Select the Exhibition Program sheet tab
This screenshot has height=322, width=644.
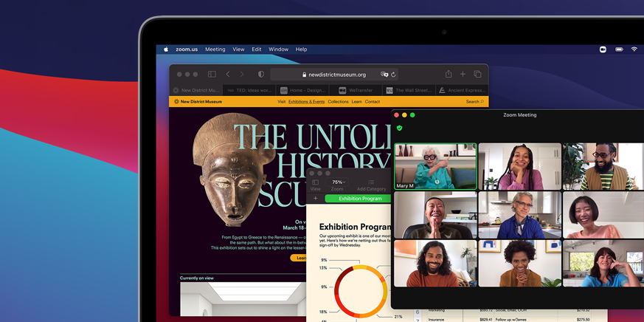358,199
